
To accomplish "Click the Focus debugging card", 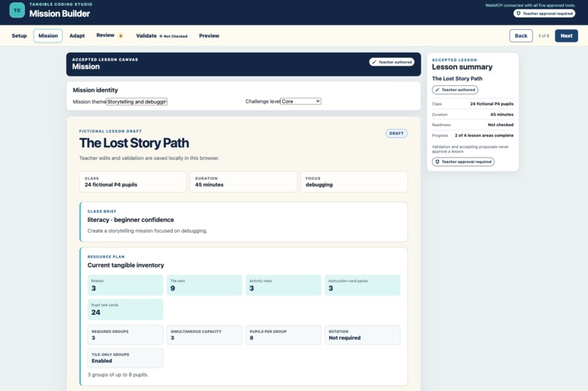I will (x=354, y=182).
